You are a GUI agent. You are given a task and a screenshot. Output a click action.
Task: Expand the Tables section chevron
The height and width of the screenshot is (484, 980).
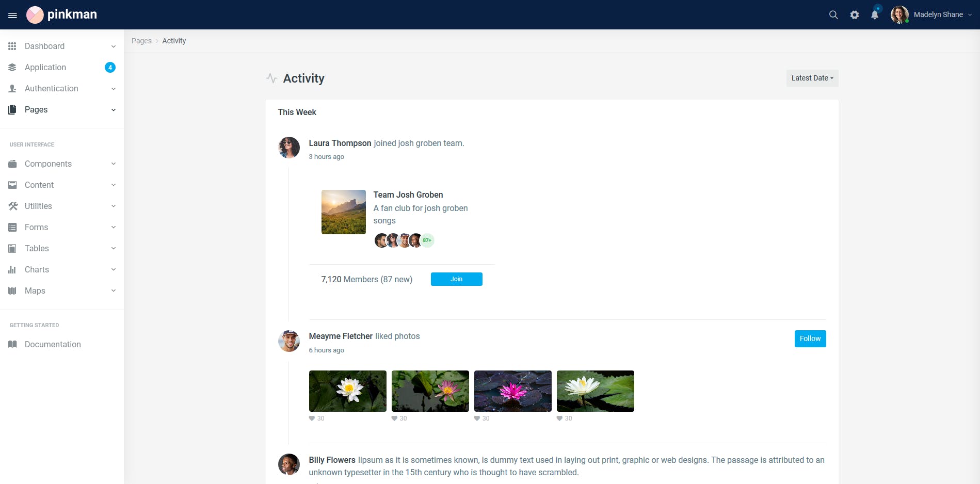(113, 248)
